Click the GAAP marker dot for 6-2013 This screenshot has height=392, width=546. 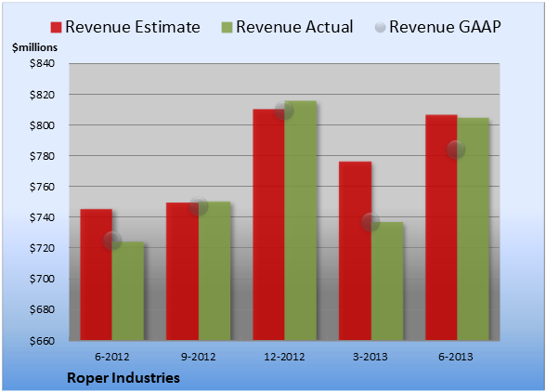point(456,150)
